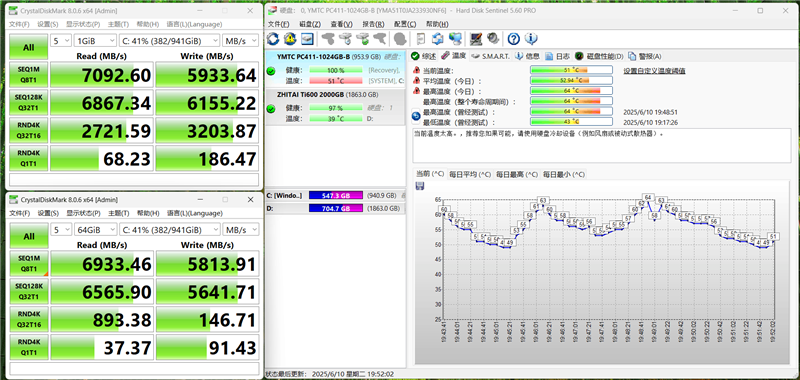Switch to the 综述 overview tab
The image size is (800, 380).
coord(424,56)
